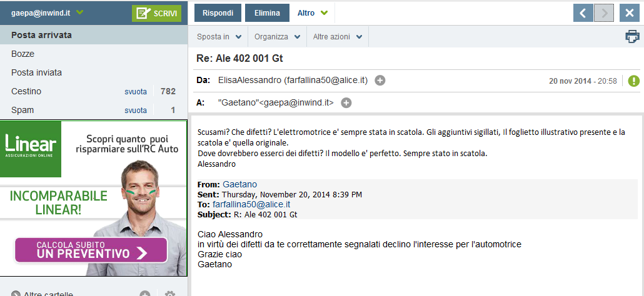Add a new folder with plus icon
Viewport: 644px width, 296px height.
(x=145, y=294)
